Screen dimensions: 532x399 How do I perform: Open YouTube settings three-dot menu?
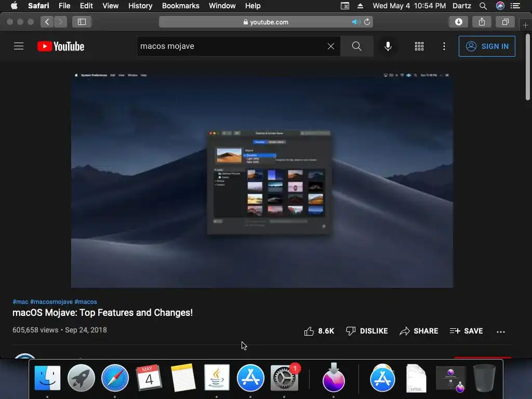444,46
